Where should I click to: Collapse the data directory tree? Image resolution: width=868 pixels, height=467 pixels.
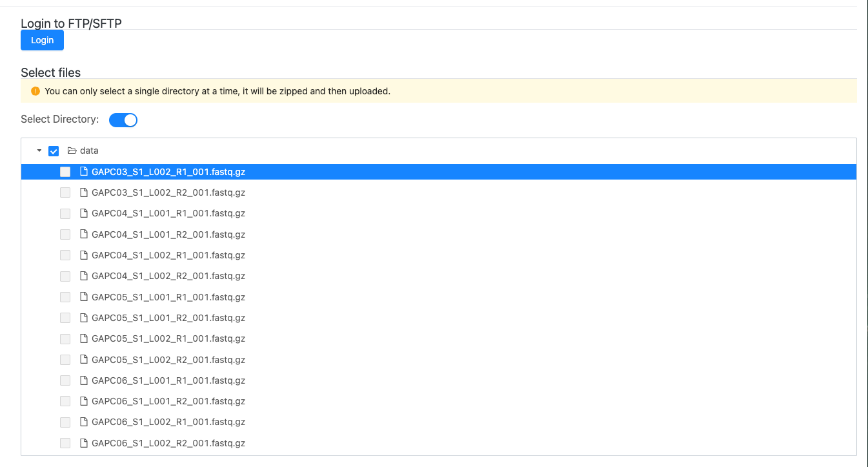39,150
